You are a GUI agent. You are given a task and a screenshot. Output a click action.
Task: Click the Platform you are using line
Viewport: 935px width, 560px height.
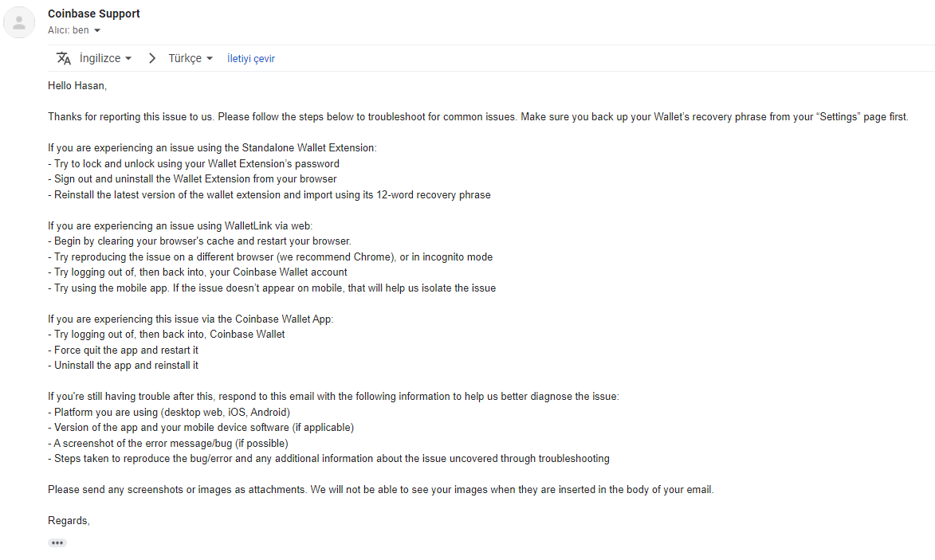pos(169,413)
